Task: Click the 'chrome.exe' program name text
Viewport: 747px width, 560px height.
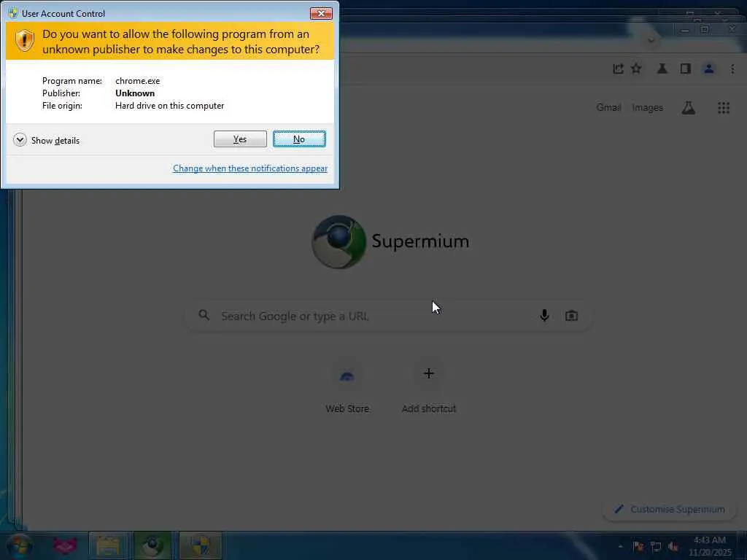Action: tap(138, 81)
